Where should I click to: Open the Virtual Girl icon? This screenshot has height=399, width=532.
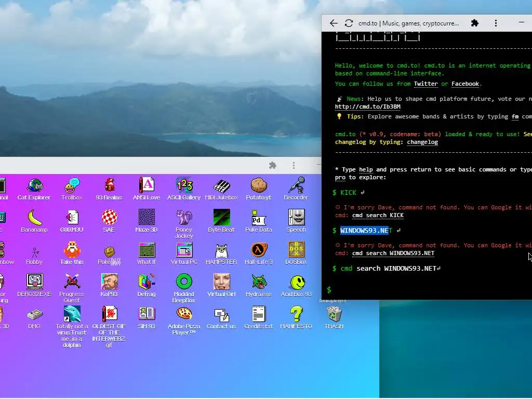point(221,286)
